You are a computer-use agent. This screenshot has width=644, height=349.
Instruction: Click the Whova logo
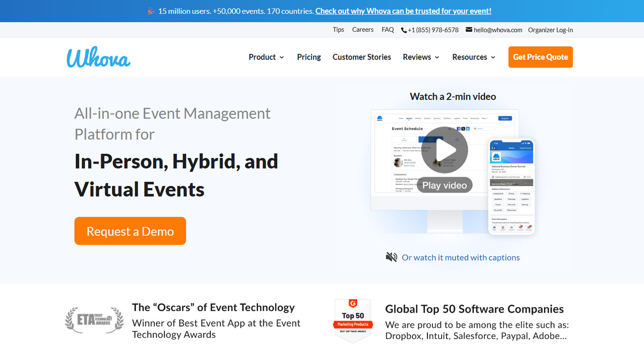coord(98,57)
